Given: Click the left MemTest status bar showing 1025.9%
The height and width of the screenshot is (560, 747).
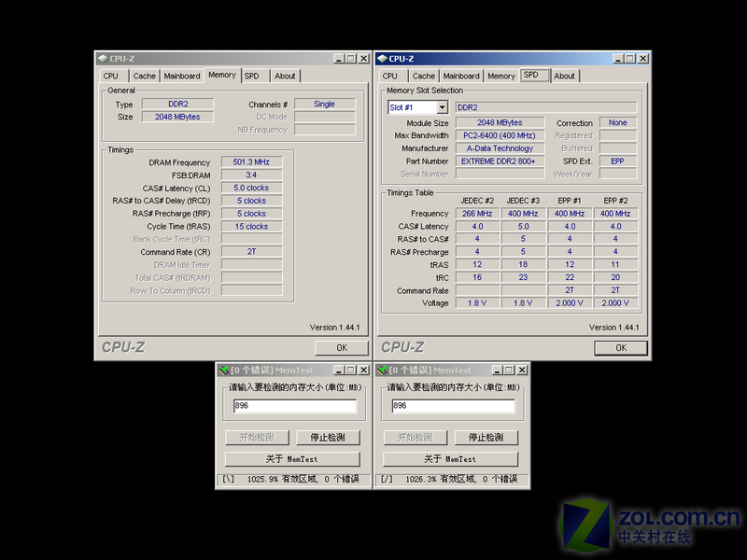Looking at the screenshot, I should pyautogui.click(x=292, y=479).
